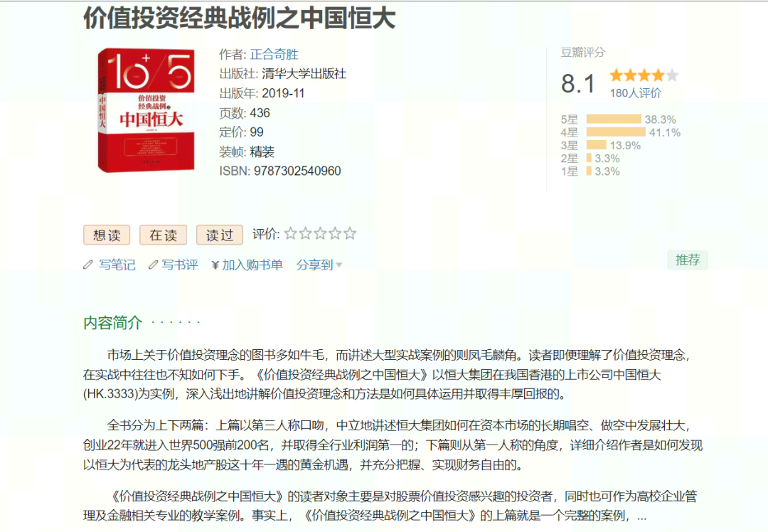Click the ISBN number 9787302540960
Image resolution: width=768 pixels, height=532 pixels.
pos(297,171)
